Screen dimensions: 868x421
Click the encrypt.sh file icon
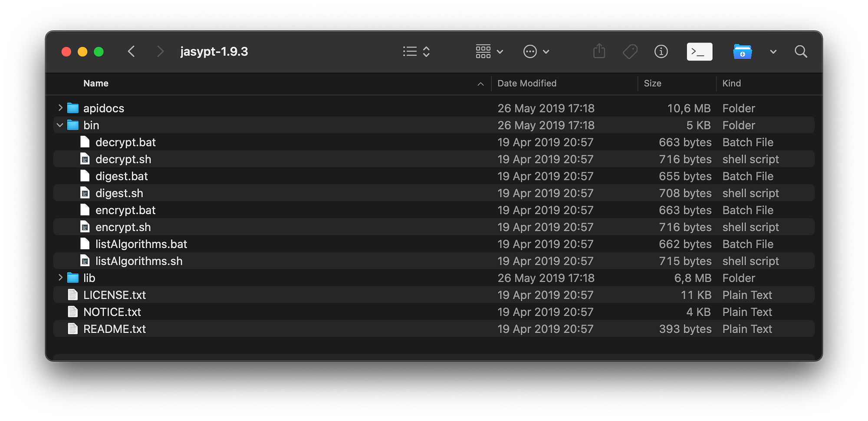coord(85,227)
